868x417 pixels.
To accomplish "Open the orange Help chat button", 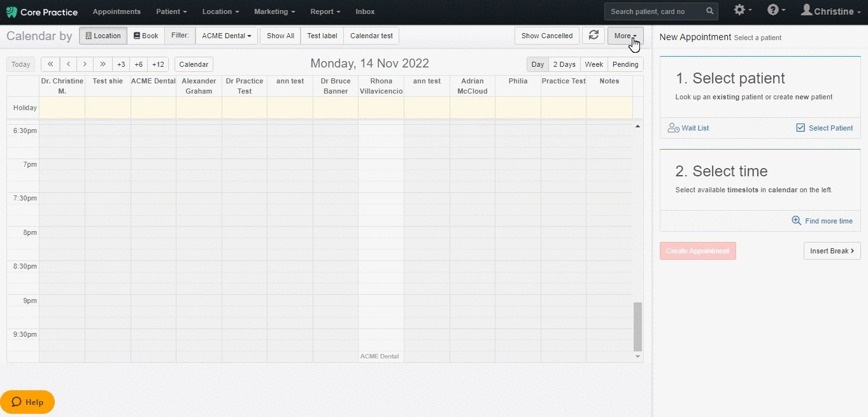I will click(27, 402).
